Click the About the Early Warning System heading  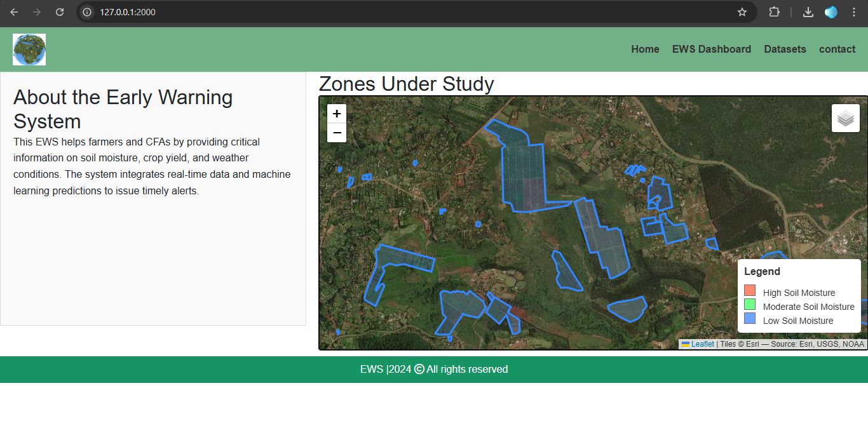pyautogui.click(x=123, y=109)
